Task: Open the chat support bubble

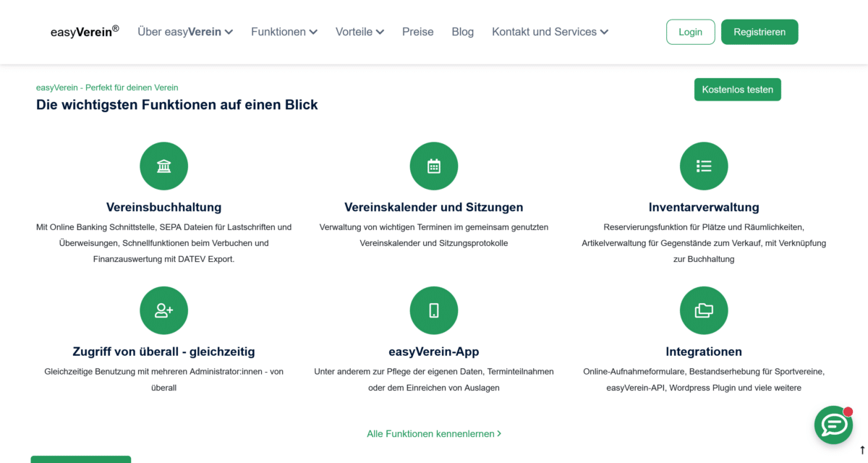Action: point(833,425)
